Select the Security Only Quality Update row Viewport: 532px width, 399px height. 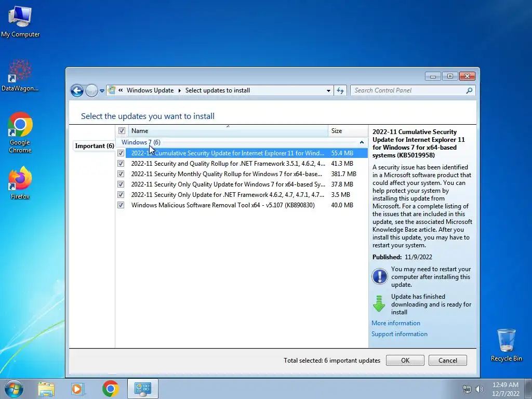click(x=247, y=184)
